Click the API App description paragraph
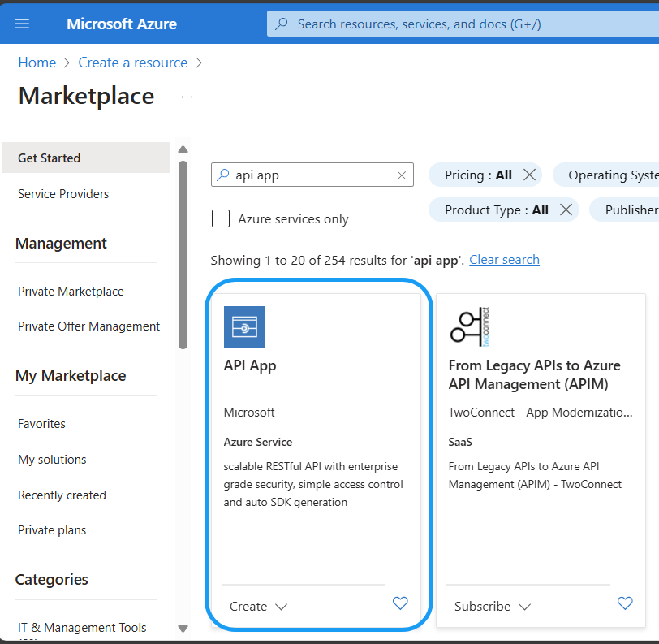This screenshot has height=644, width=659. [x=313, y=484]
